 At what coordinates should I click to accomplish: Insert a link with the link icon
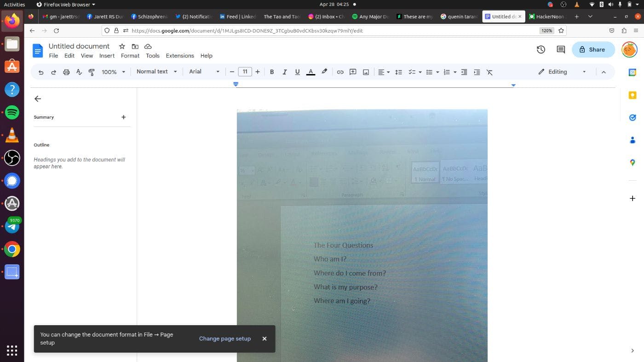pyautogui.click(x=340, y=72)
